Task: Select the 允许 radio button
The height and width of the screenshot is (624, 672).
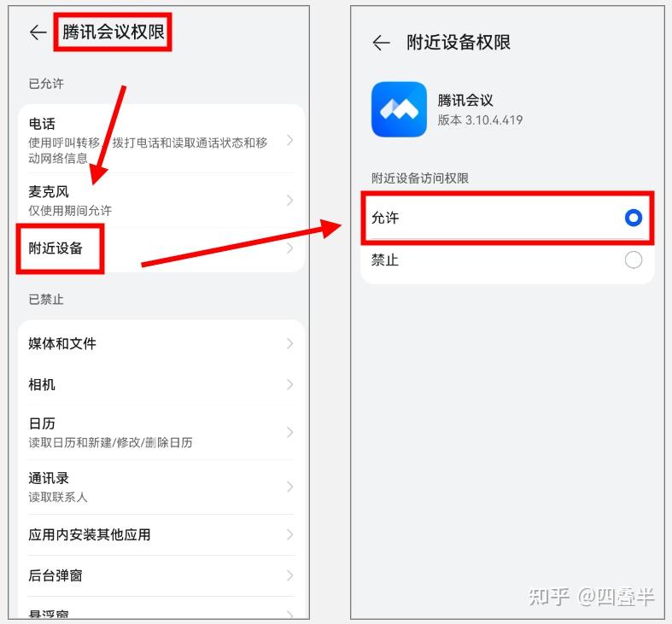Action: (x=633, y=218)
